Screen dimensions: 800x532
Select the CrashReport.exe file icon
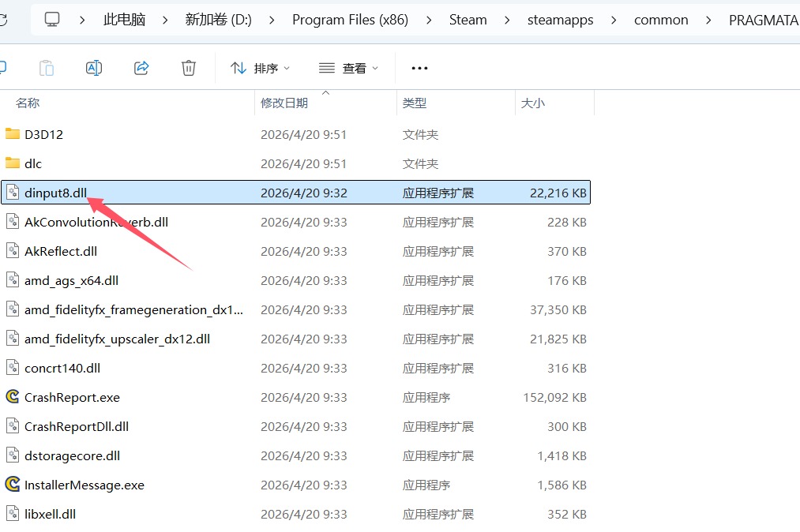(12, 397)
